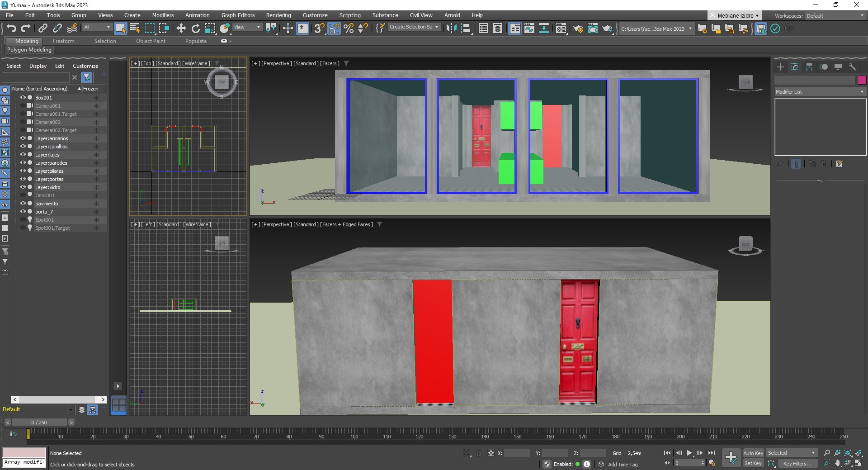The width and height of the screenshot is (868, 470).
Task: Open the Rendering menu
Action: click(278, 15)
